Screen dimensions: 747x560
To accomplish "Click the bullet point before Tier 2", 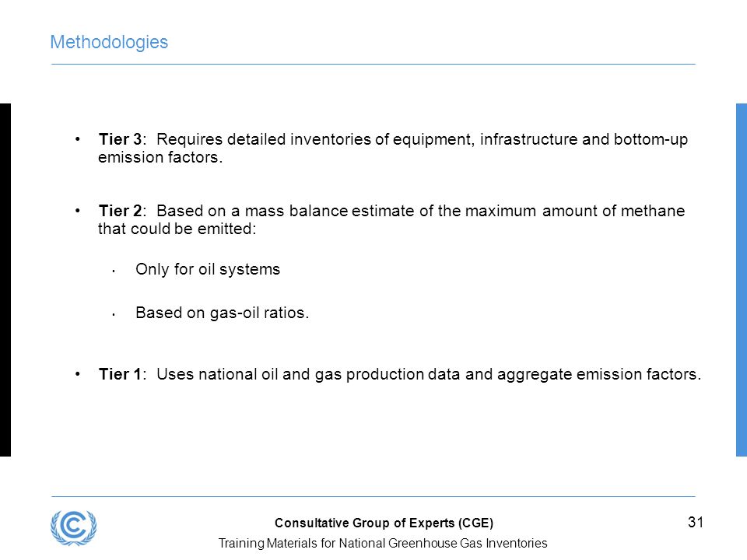I will pyautogui.click(x=77, y=211).
